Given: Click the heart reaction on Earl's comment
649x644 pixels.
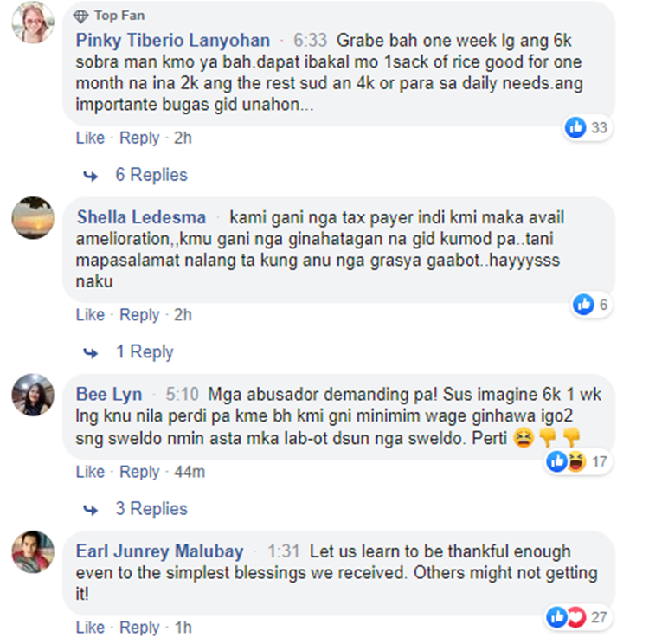Looking at the screenshot, I should 576,617.
